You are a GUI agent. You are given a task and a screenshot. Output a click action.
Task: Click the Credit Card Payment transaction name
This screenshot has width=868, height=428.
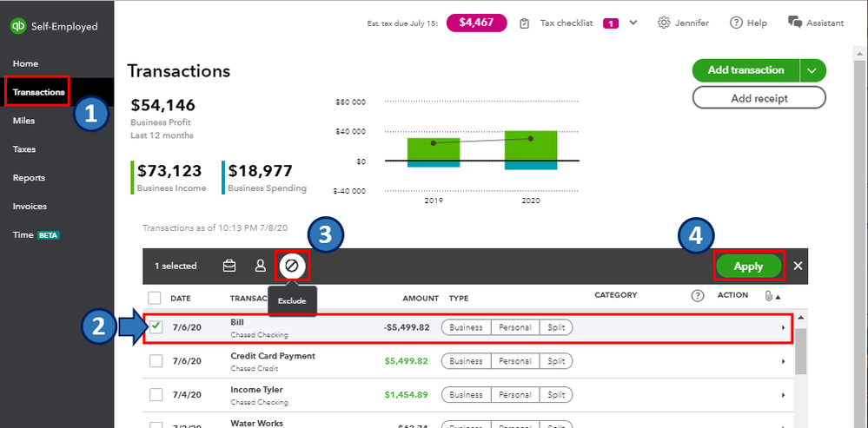pyautogui.click(x=272, y=356)
